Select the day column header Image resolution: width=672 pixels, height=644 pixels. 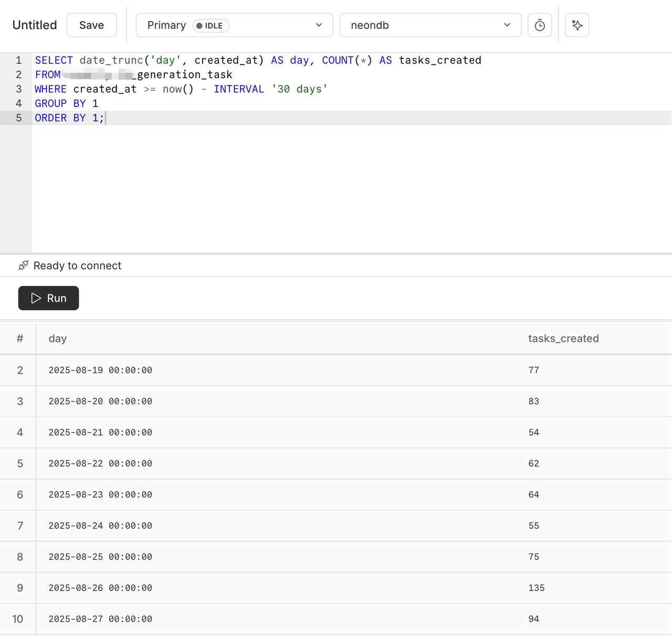[58, 339]
